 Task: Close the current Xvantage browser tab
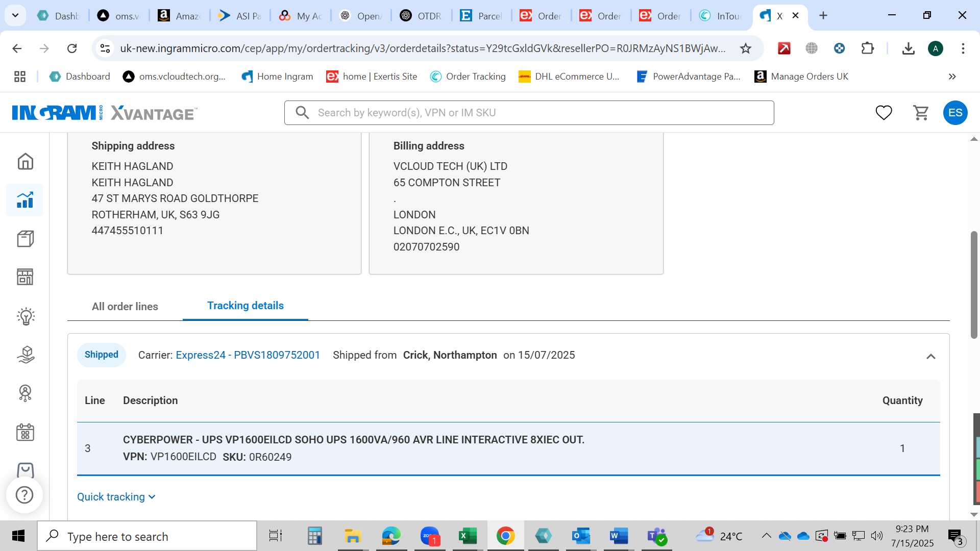pyautogui.click(x=795, y=16)
